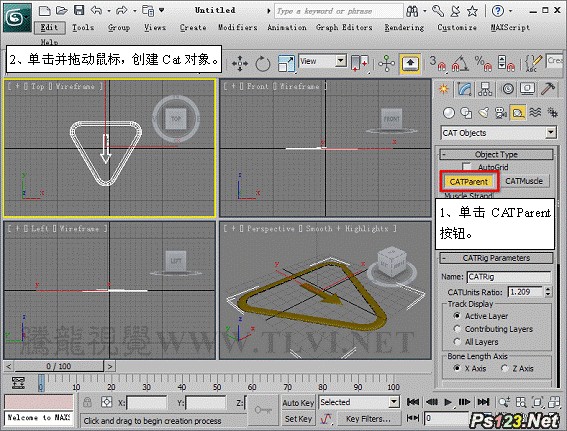Redo the last action
This screenshot has height=431, width=567.
pyautogui.click(x=122, y=10)
